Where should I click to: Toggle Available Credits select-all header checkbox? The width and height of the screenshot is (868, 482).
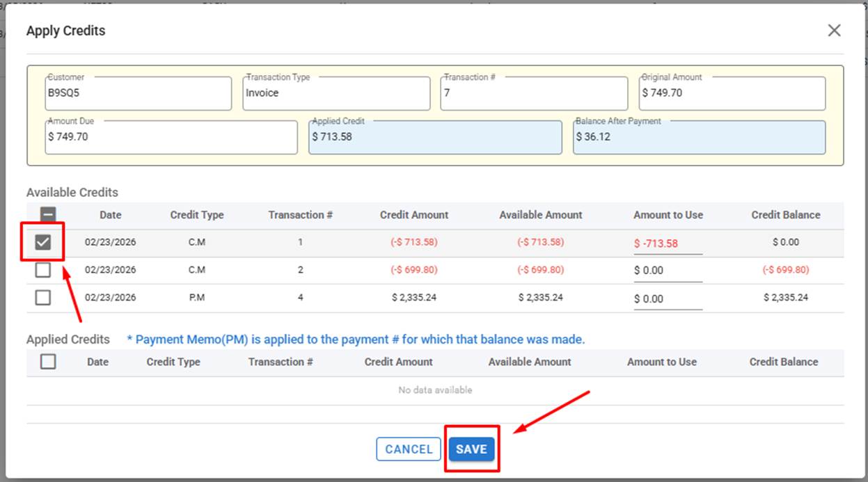click(48, 215)
